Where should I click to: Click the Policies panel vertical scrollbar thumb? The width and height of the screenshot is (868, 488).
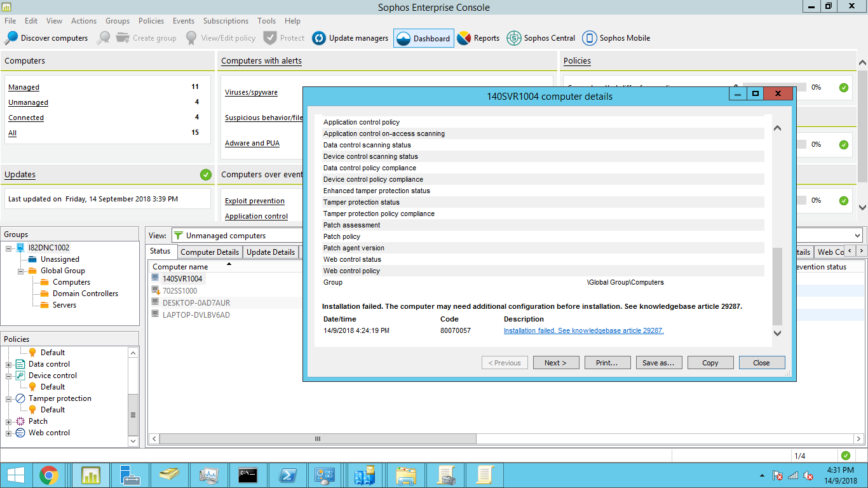pos(133,414)
